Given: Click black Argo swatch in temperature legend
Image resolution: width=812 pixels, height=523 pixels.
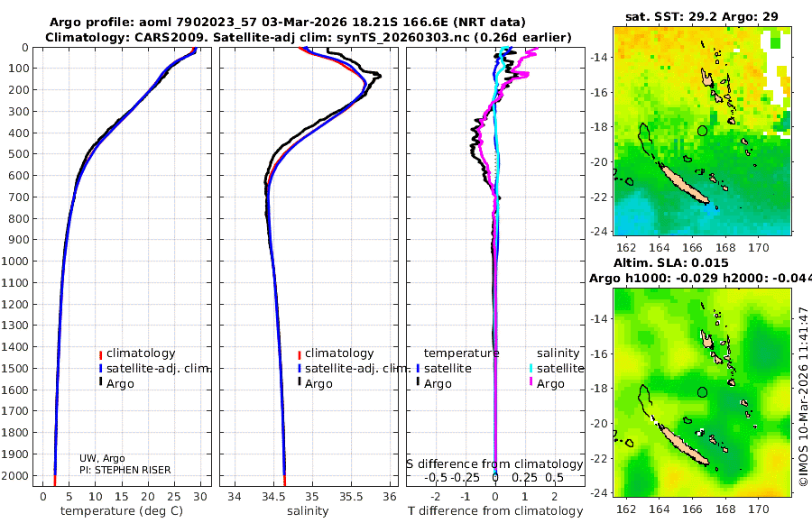Looking at the screenshot, I should [100, 382].
